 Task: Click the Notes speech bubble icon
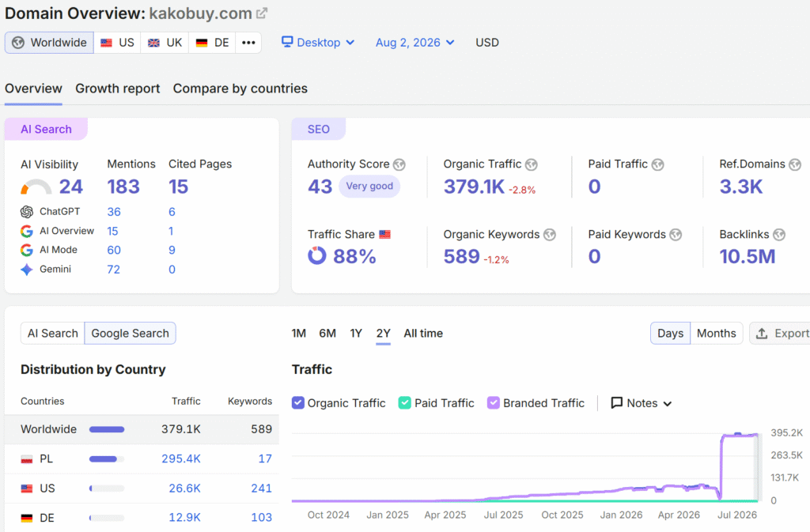[617, 402]
